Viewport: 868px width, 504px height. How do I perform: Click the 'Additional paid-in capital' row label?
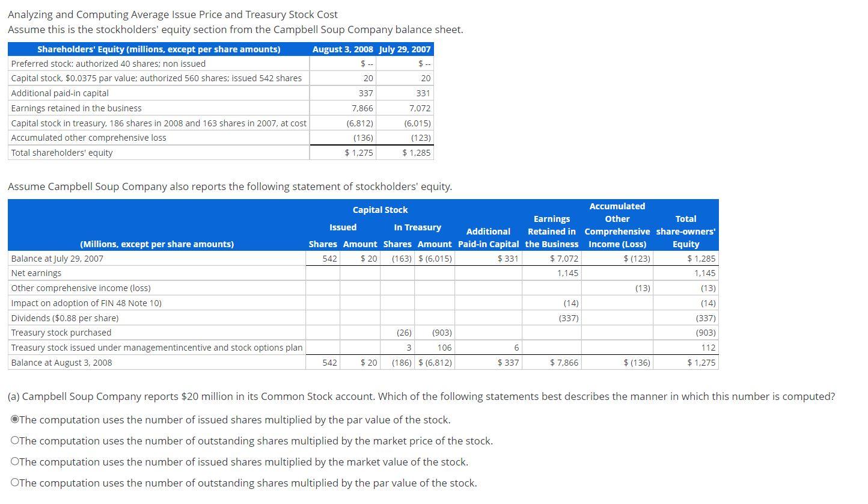coord(60,93)
